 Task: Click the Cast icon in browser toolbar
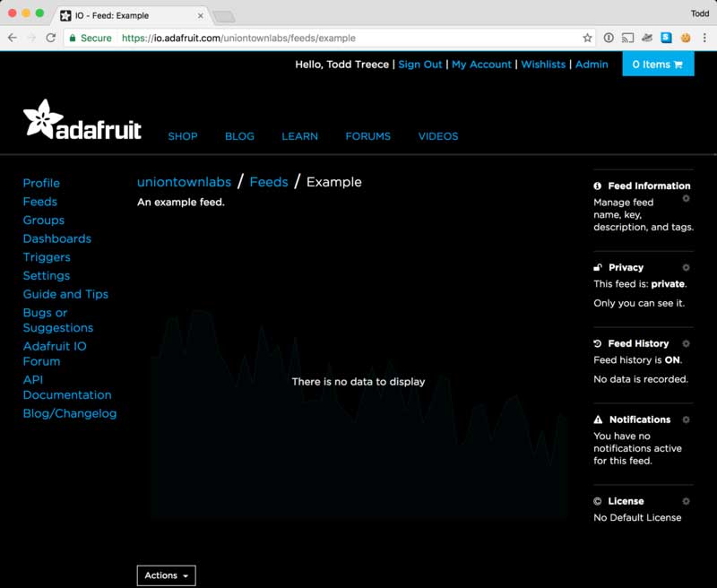click(628, 38)
